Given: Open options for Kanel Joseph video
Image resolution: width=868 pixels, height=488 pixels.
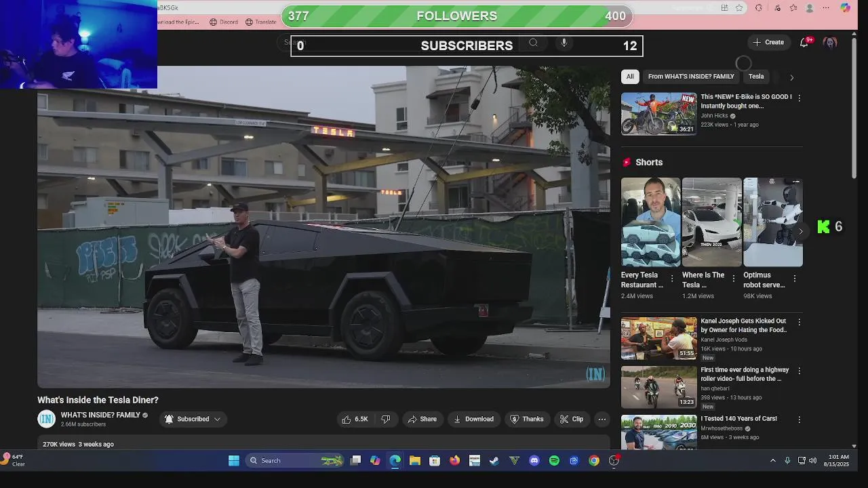Looking at the screenshot, I should tap(799, 323).
